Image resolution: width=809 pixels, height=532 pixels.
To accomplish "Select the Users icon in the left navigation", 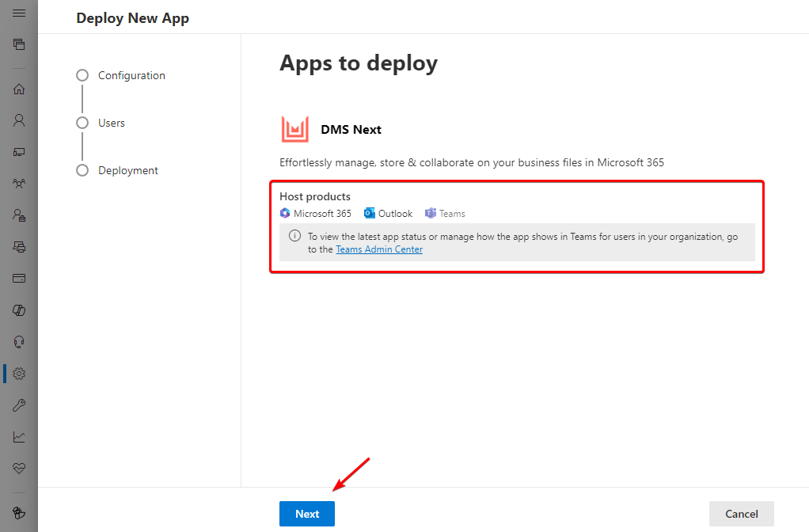I will (18, 120).
